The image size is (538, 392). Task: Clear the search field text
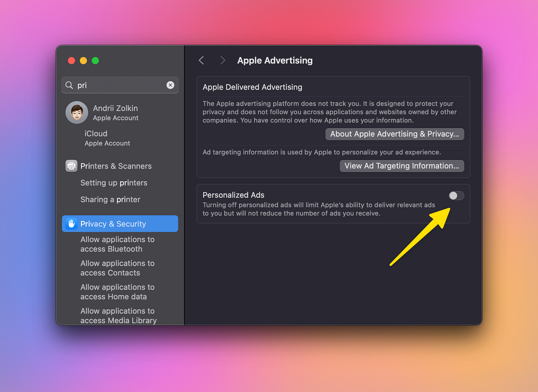tap(170, 85)
